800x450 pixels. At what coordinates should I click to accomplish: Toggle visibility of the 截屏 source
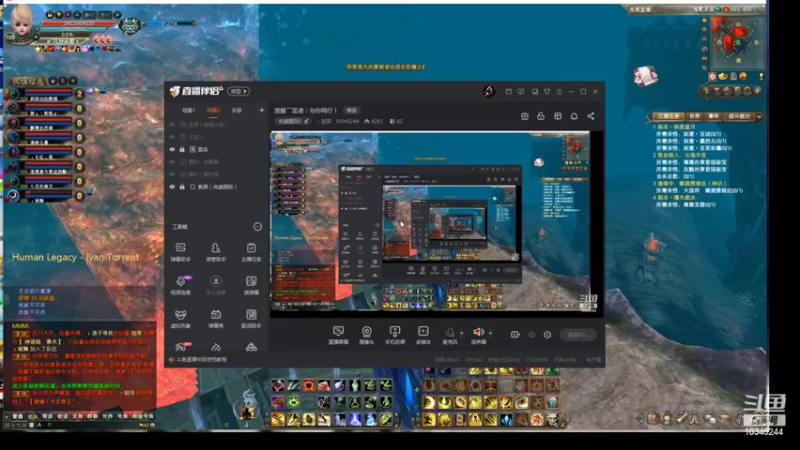pyautogui.click(x=172, y=187)
